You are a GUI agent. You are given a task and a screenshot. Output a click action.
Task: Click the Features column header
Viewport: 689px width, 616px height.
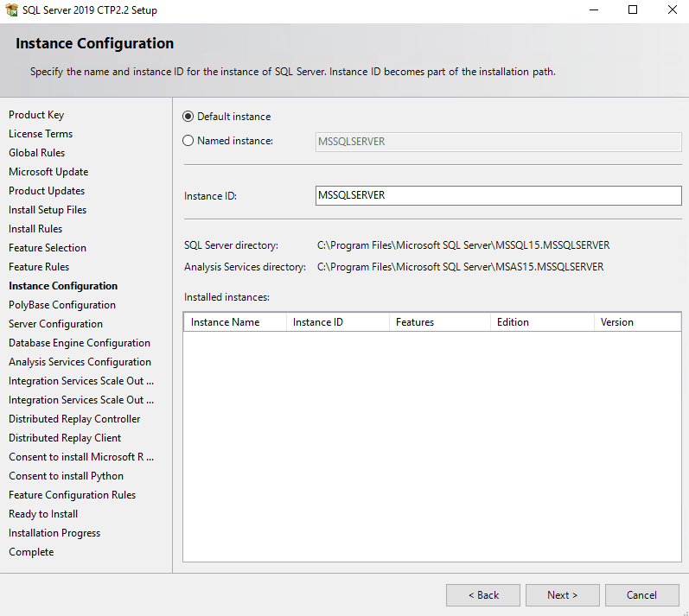coord(440,322)
